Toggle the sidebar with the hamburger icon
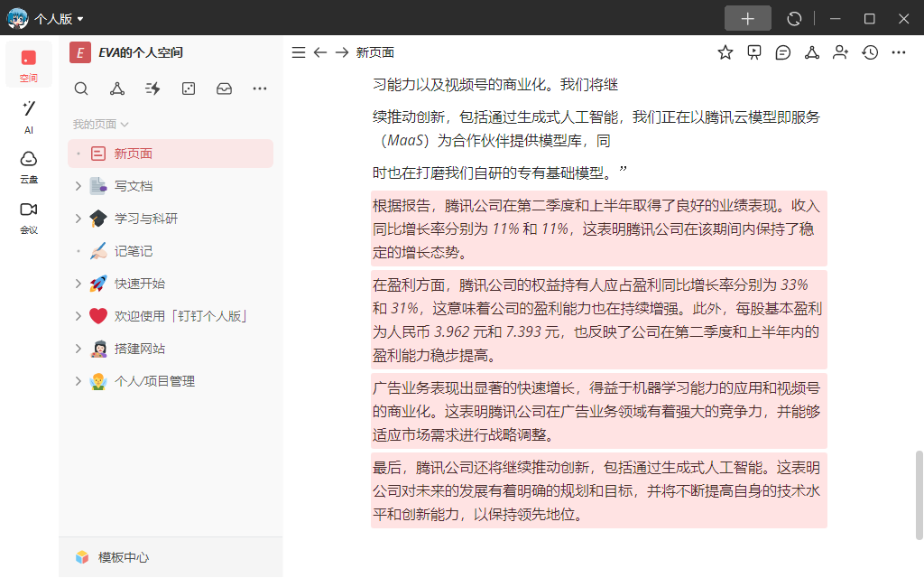 [x=299, y=52]
